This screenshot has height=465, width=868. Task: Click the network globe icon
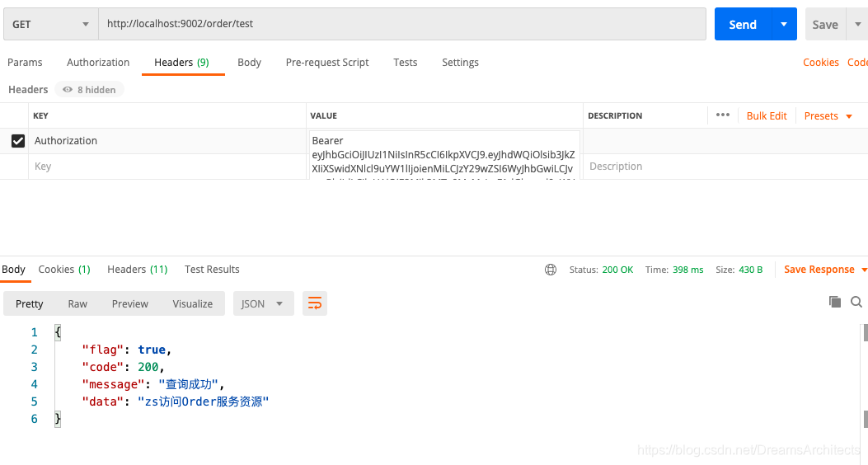tap(551, 270)
